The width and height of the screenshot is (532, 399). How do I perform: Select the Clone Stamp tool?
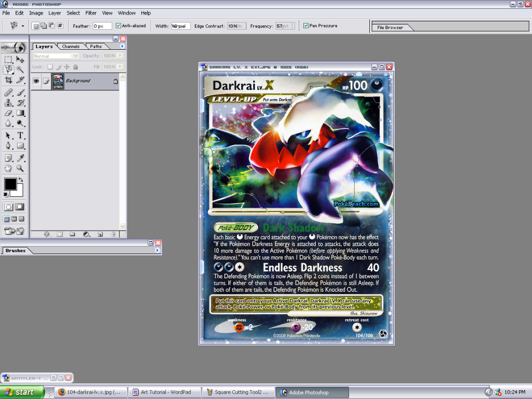[8, 102]
